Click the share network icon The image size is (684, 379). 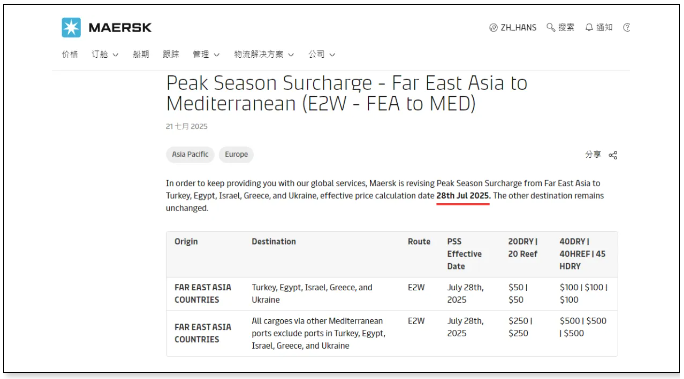click(x=613, y=155)
